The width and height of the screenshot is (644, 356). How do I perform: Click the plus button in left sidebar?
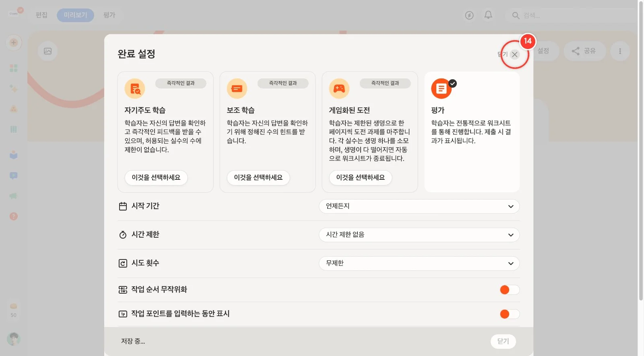pyautogui.click(x=14, y=43)
